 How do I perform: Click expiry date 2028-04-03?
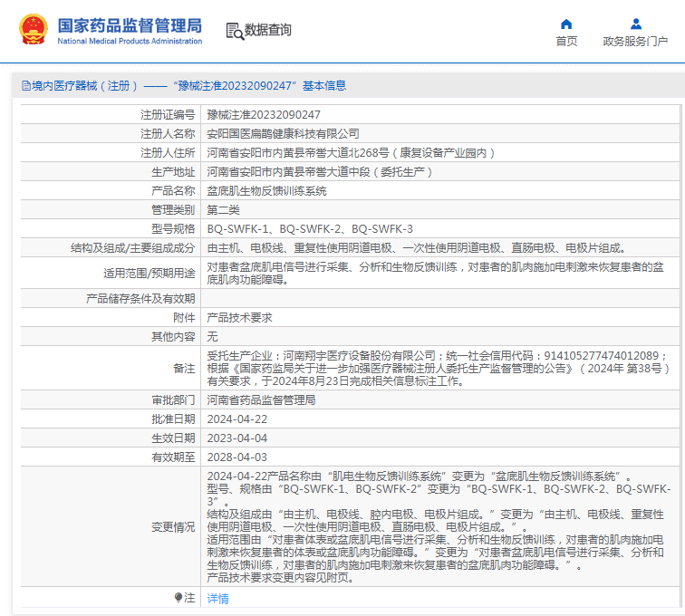pos(236,457)
